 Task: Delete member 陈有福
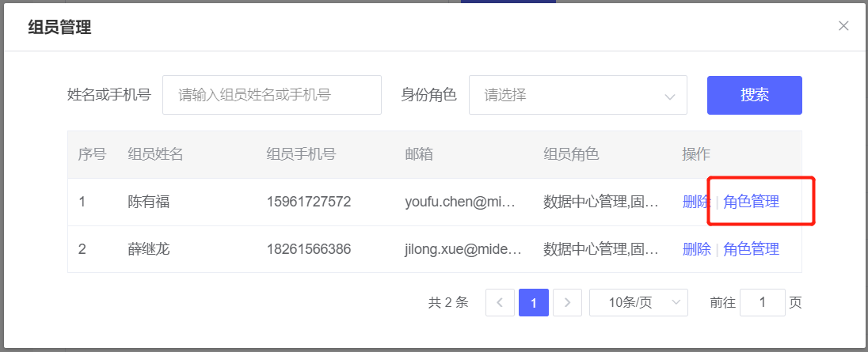click(x=696, y=202)
